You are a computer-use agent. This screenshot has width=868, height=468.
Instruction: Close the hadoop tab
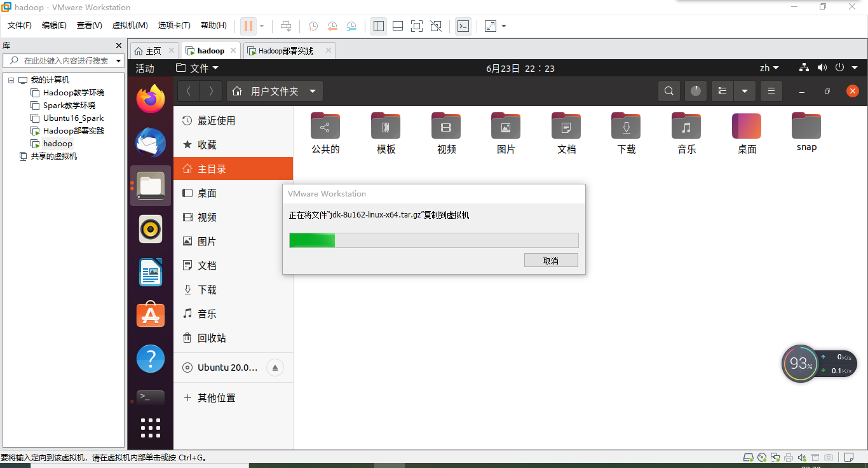click(233, 50)
